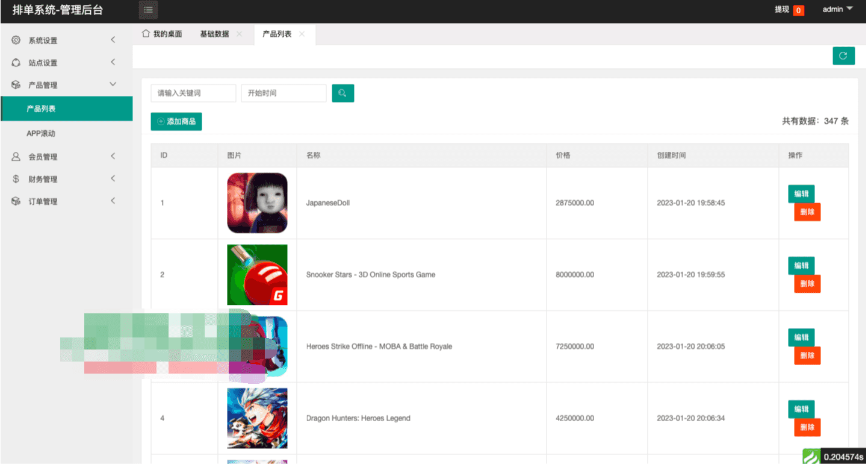This screenshot has width=868, height=467.
Task: Click the keyword search input field
Action: [193, 93]
